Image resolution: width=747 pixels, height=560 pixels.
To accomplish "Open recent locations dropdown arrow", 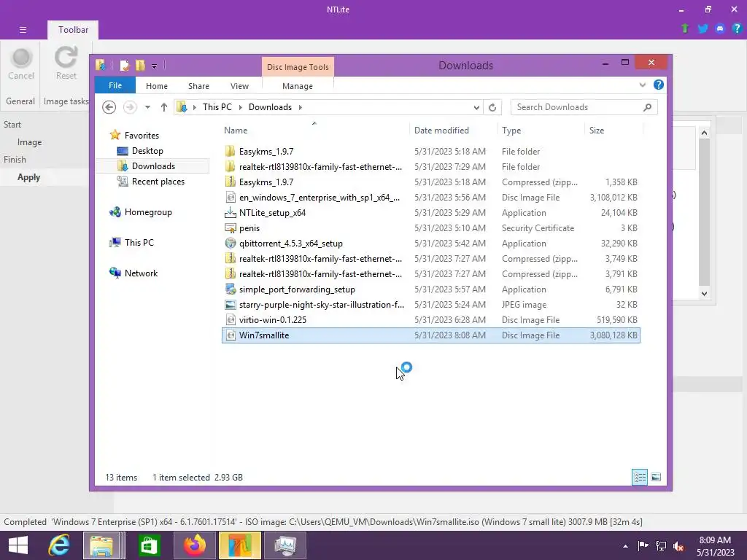I will pyautogui.click(x=147, y=107).
